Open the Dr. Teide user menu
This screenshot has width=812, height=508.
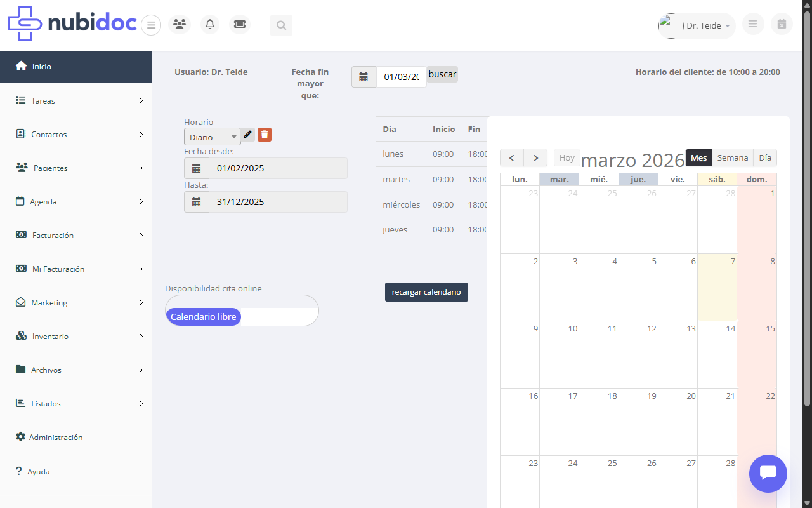tap(697, 26)
